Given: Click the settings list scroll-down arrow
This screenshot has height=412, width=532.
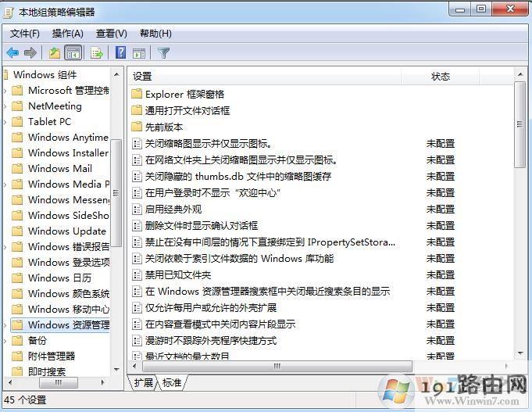Looking at the screenshot, I should tap(520, 353).
